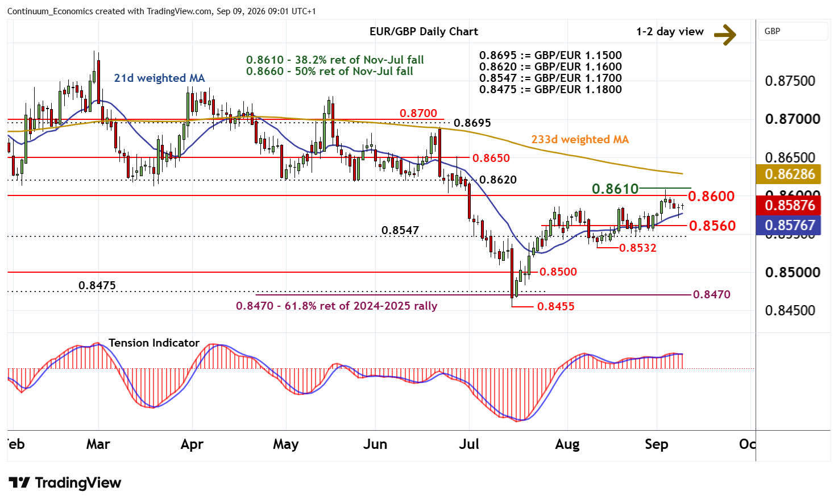The height and width of the screenshot is (504, 838).
Task: Click the 0.8600 red level label
Action: click(x=711, y=196)
